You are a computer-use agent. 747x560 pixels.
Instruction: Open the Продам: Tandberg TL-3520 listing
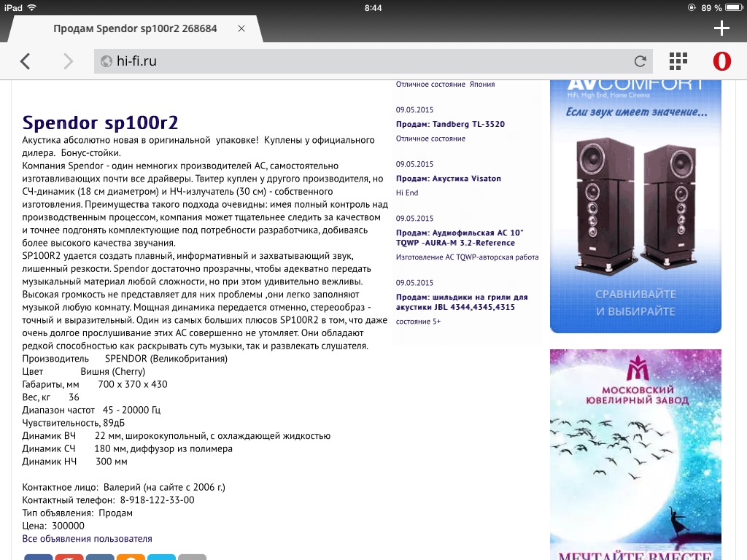(x=450, y=124)
